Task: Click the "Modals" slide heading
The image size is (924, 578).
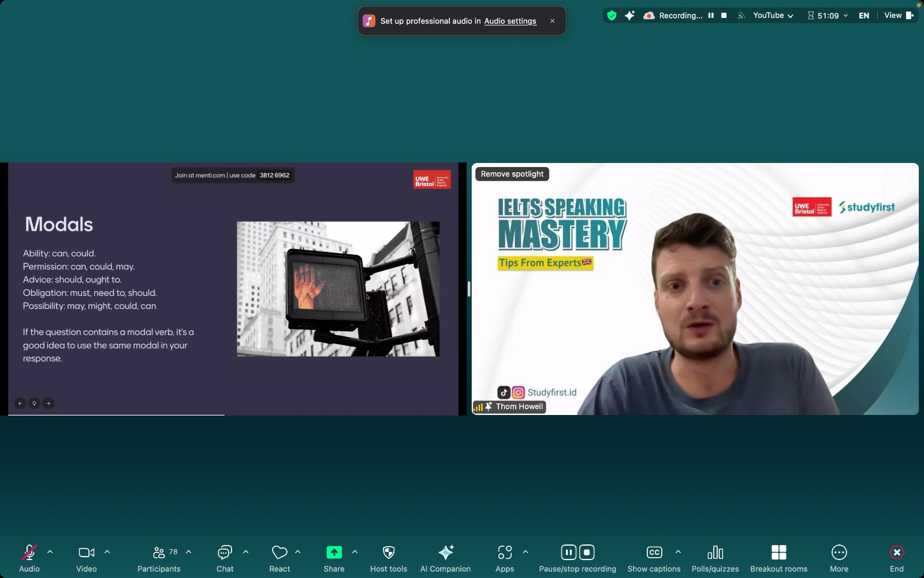Action: 59,224
